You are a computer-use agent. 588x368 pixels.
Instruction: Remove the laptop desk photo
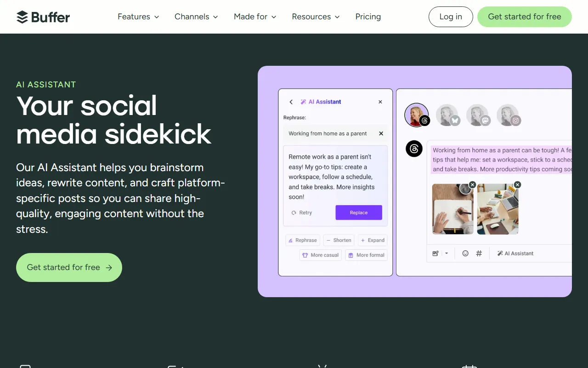(517, 185)
